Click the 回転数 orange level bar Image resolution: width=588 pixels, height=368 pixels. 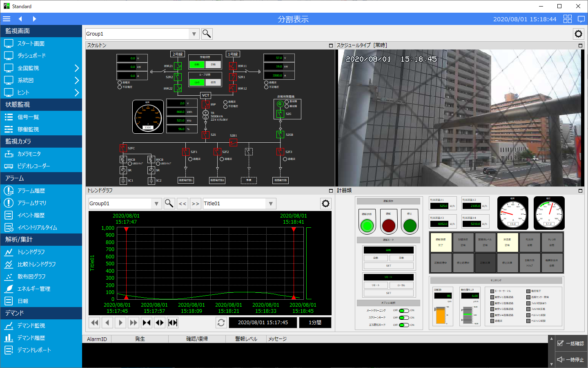(x=441, y=316)
